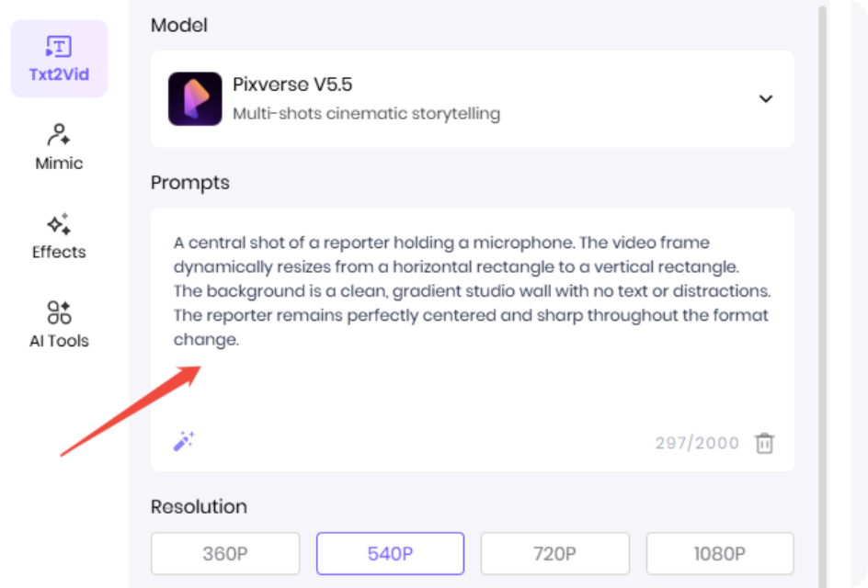The width and height of the screenshot is (868, 588).
Task: Expand the model dropdown chevron
Action: click(x=765, y=99)
